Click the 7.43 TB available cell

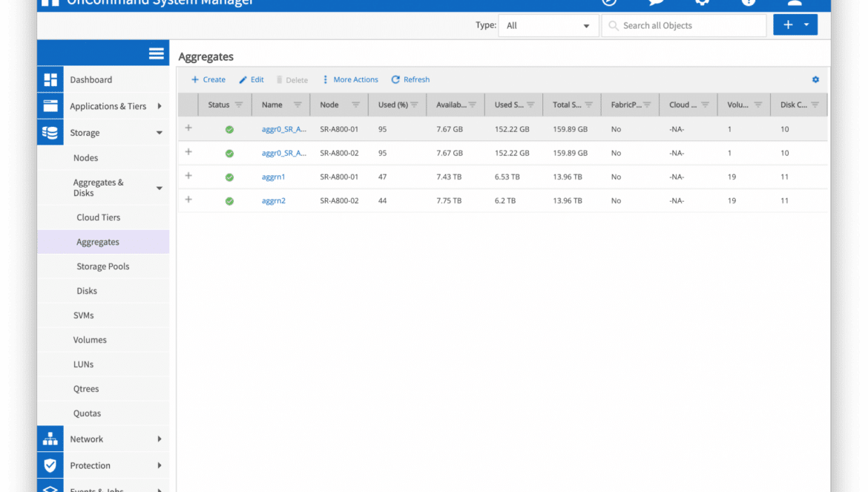(449, 177)
